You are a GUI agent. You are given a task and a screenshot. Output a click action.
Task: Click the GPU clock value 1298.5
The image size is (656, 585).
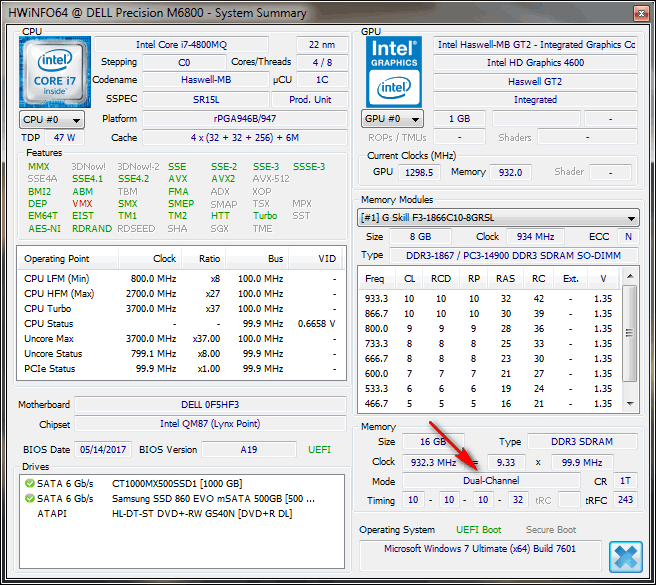click(419, 172)
